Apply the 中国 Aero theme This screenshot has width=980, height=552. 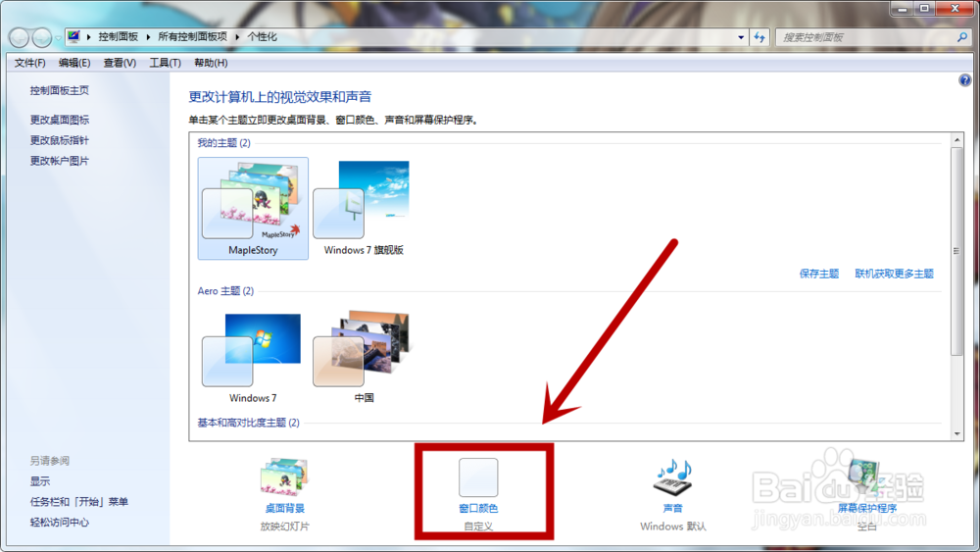[x=364, y=358]
